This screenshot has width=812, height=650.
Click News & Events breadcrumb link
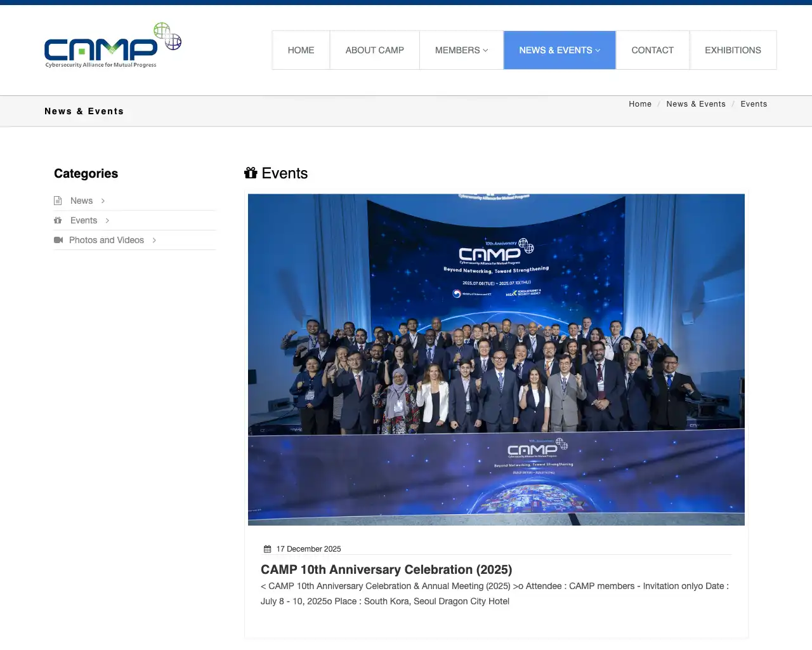[x=696, y=104]
